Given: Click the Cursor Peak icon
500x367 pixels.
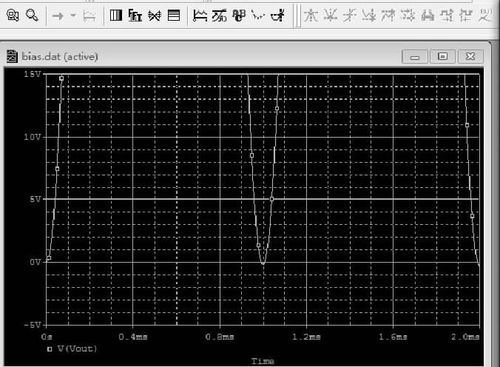Looking at the screenshot, I should click(x=311, y=15).
